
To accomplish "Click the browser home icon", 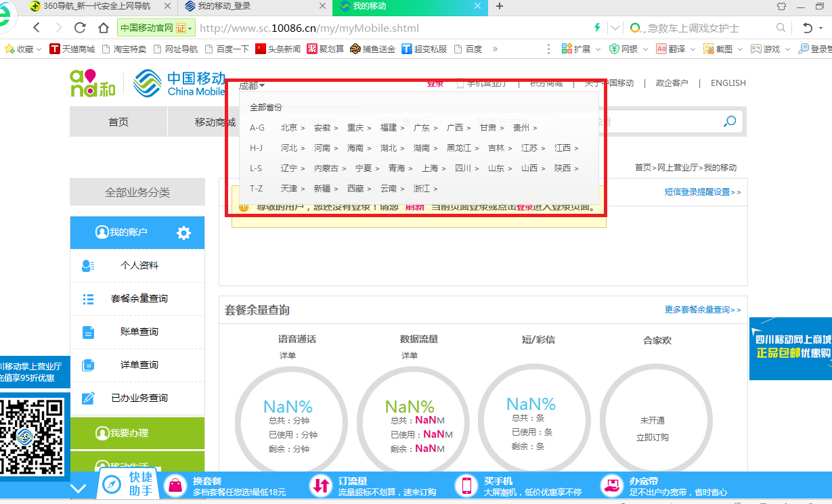I will point(104,28).
